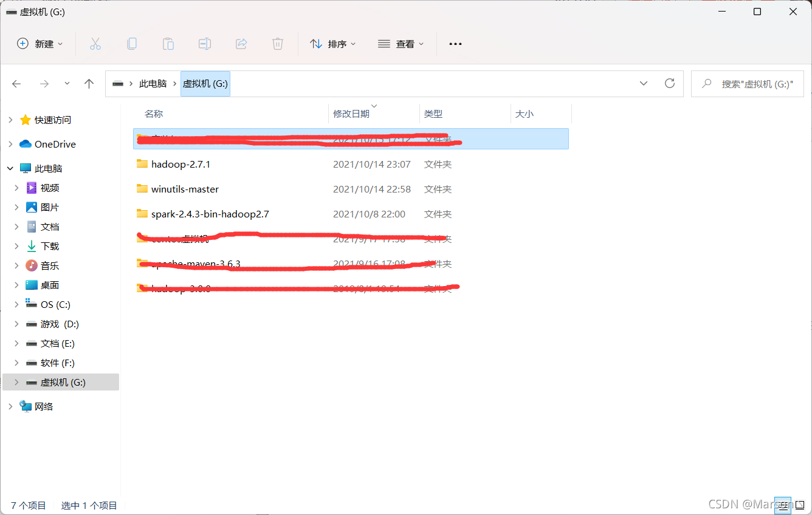
Task: Sort by the 修改日期 column header
Action: (351, 114)
